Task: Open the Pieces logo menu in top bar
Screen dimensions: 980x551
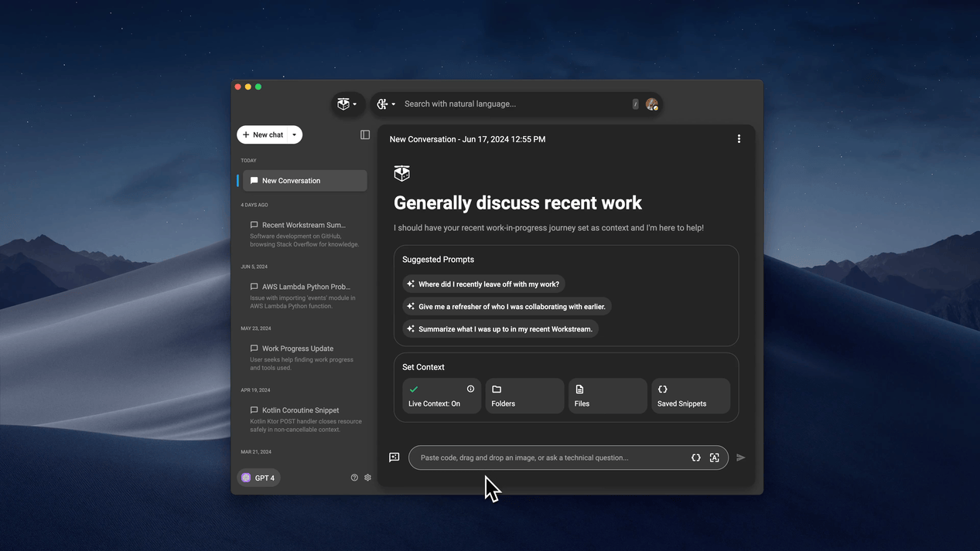Action: click(348, 104)
